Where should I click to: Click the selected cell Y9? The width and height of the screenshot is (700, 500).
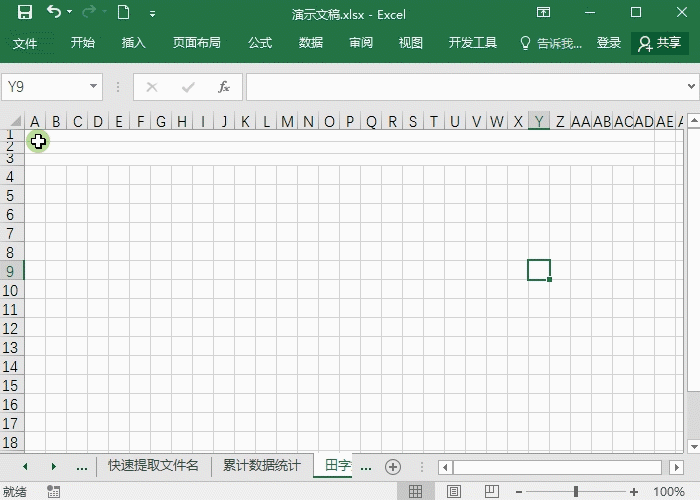(539, 270)
